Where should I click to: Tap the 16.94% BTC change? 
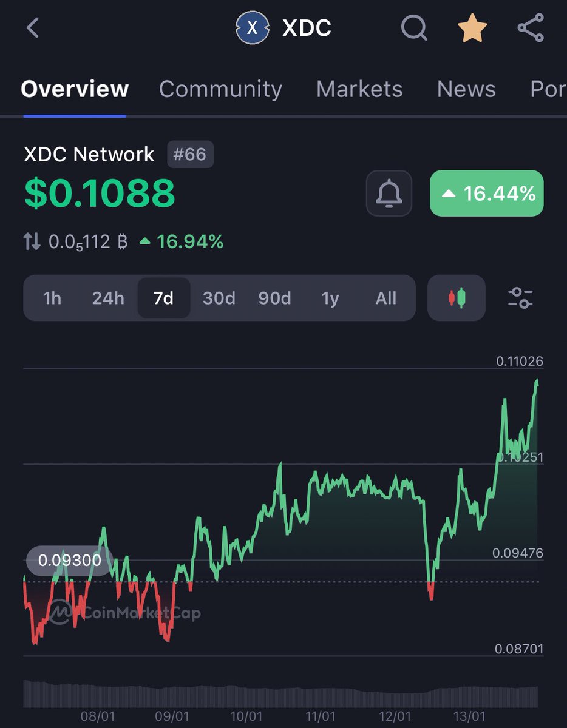coord(182,243)
